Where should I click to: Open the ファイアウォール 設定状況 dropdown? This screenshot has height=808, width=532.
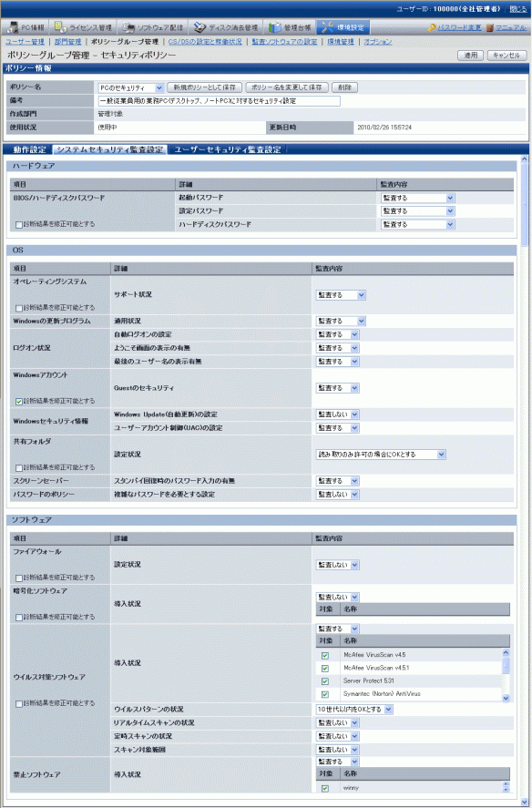pyautogui.click(x=337, y=566)
